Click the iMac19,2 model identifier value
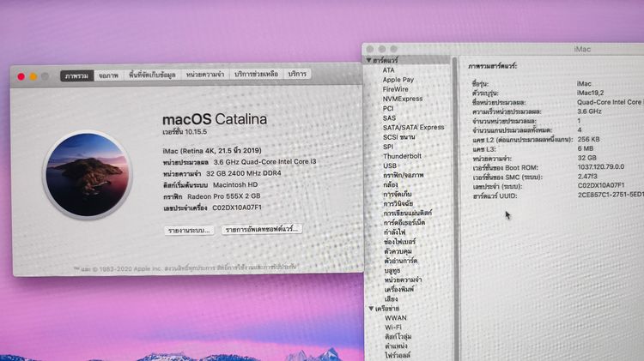This screenshot has width=644, height=361. coord(590,93)
